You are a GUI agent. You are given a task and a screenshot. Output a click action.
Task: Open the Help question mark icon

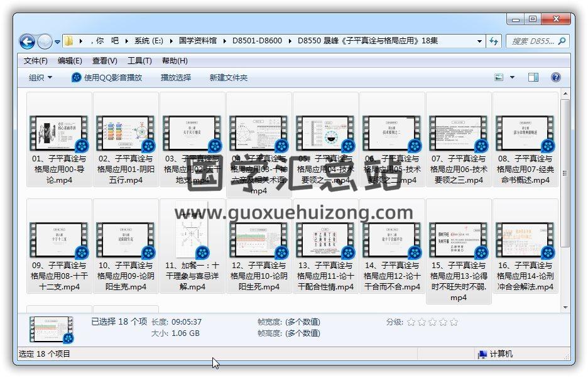pyautogui.click(x=555, y=77)
